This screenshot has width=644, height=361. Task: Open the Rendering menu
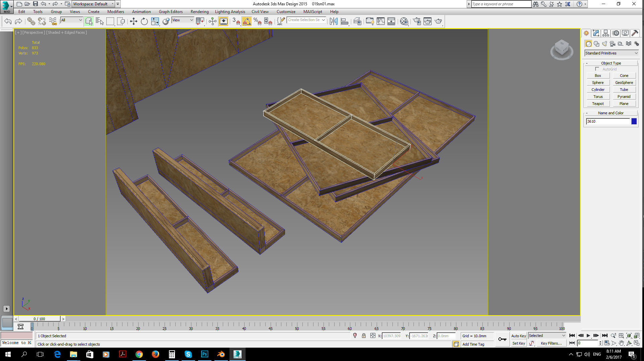(x=199, y=12)
